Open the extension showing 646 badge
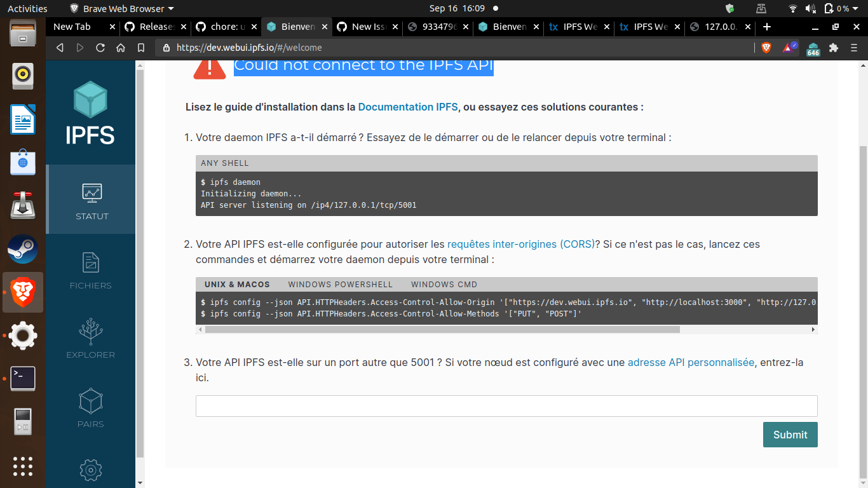 click(x=813, y=48)
